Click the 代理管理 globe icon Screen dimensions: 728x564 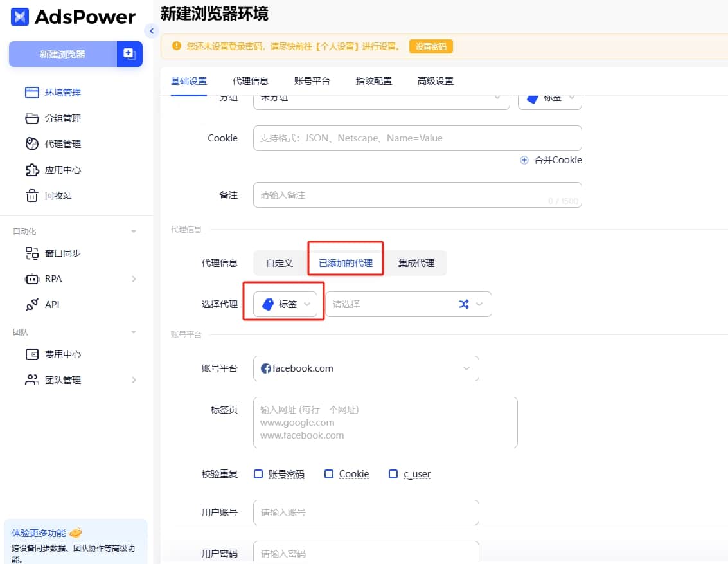32,144
